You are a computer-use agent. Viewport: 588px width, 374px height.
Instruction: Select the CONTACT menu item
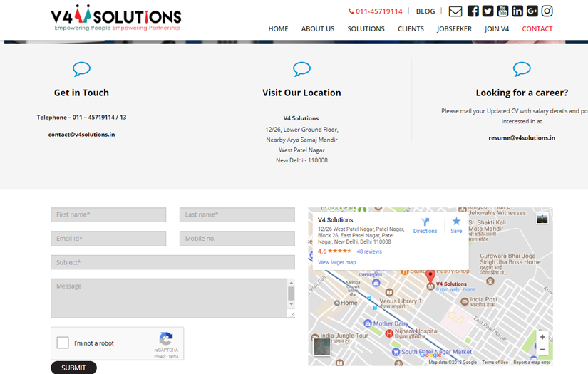coord(537,29)
